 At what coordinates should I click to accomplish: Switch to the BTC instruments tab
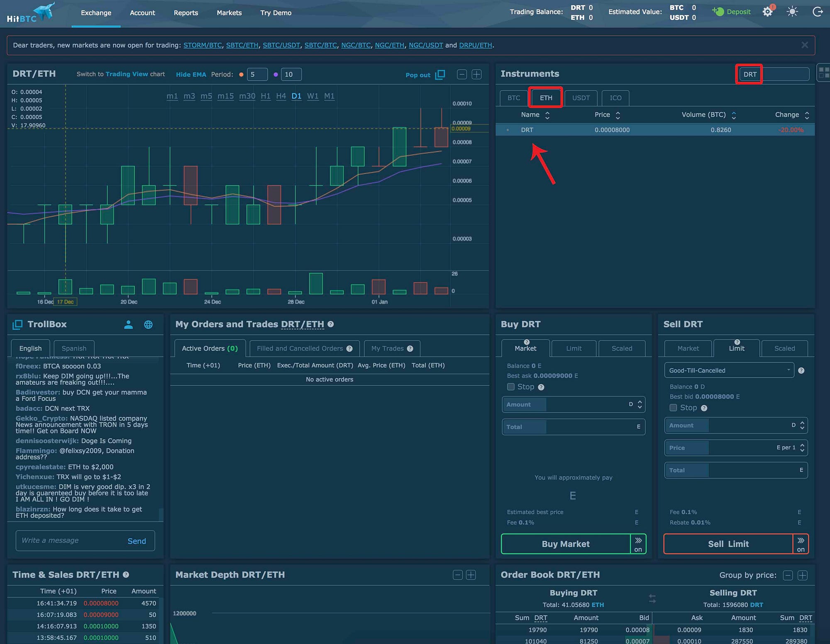pos(513,98)
